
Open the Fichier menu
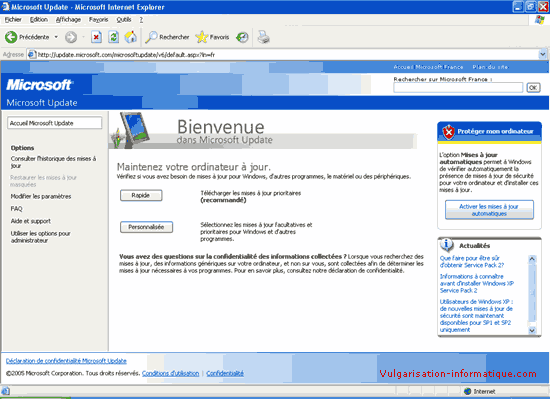pos(13,20)
